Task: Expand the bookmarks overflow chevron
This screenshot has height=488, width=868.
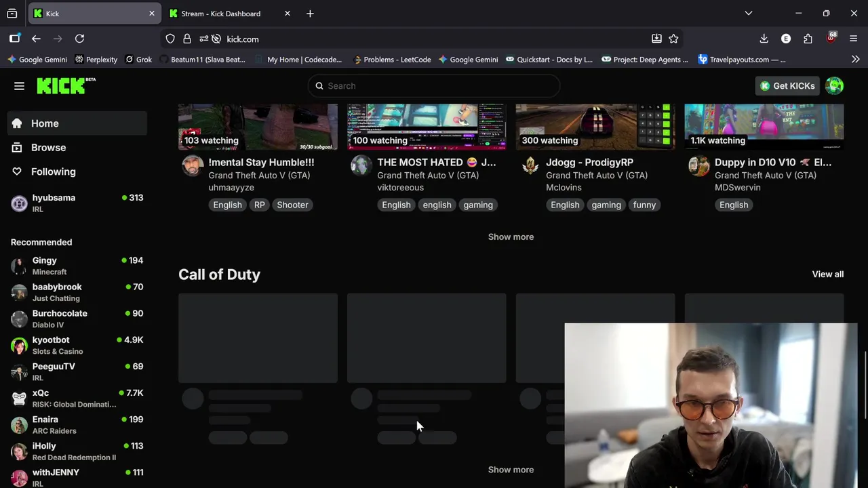Action: 855,60
